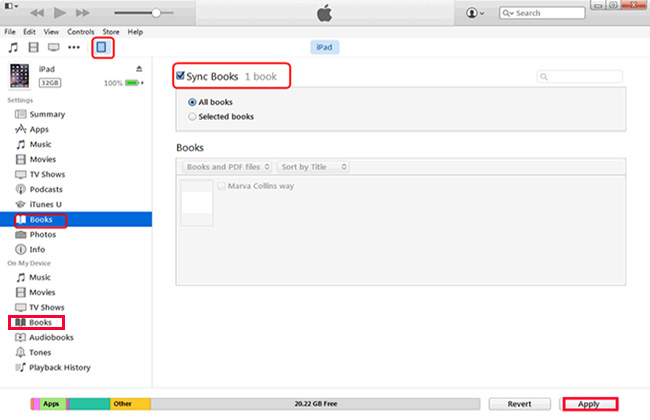Click the Rewind previous track button
Screen dimensions: 650x420
(x=37, y=13)
